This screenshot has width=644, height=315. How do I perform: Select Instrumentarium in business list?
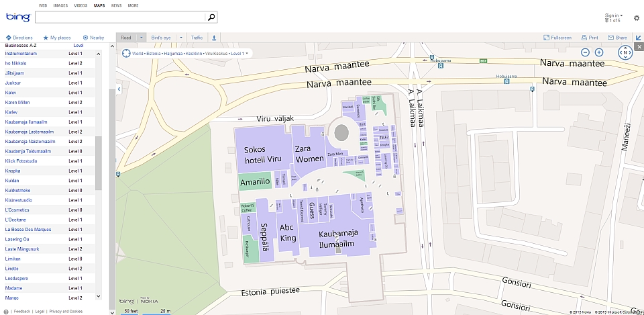[21, 54]
